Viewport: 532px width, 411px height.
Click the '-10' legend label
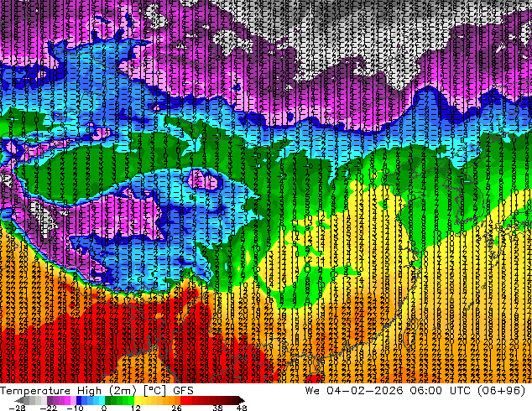pos(75,408)
